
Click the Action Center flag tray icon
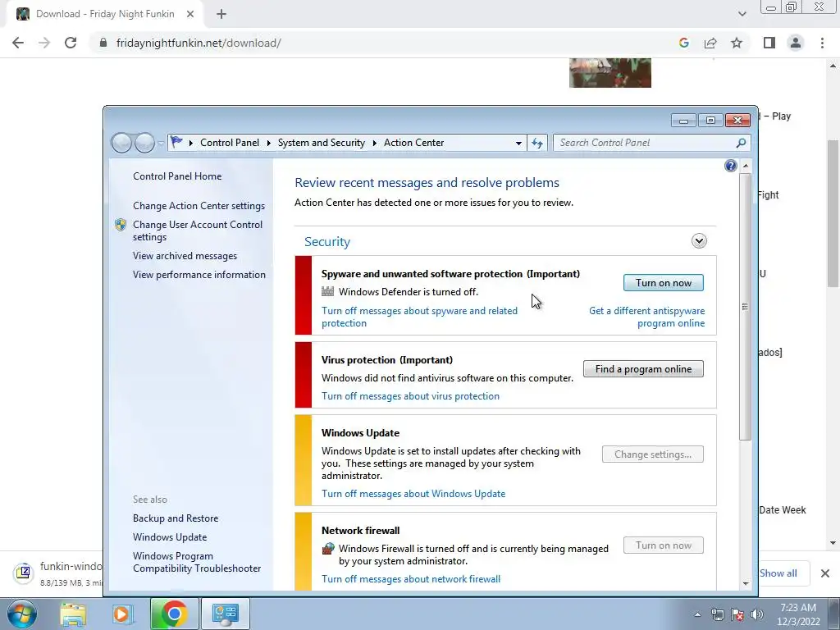[x=737, y=614]
